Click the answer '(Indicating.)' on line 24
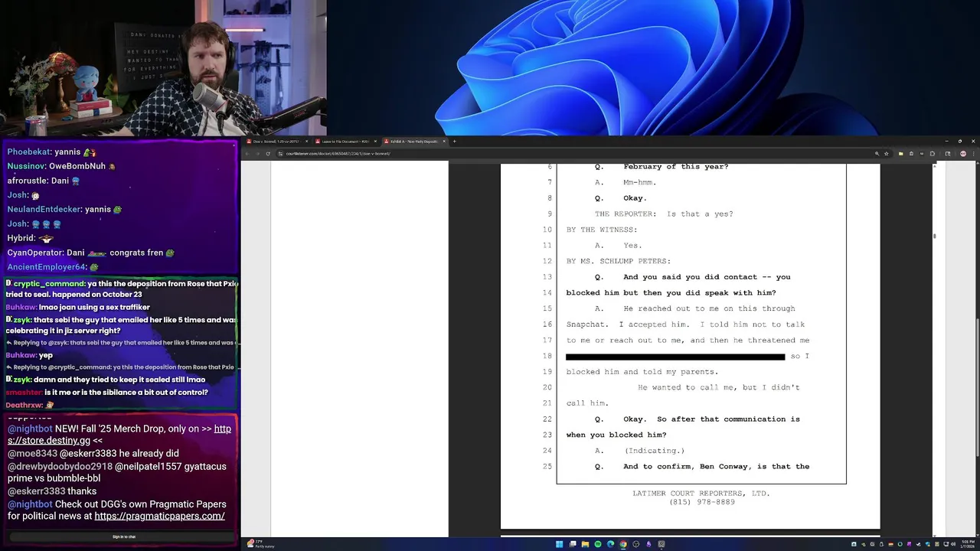 coord(655,451)
